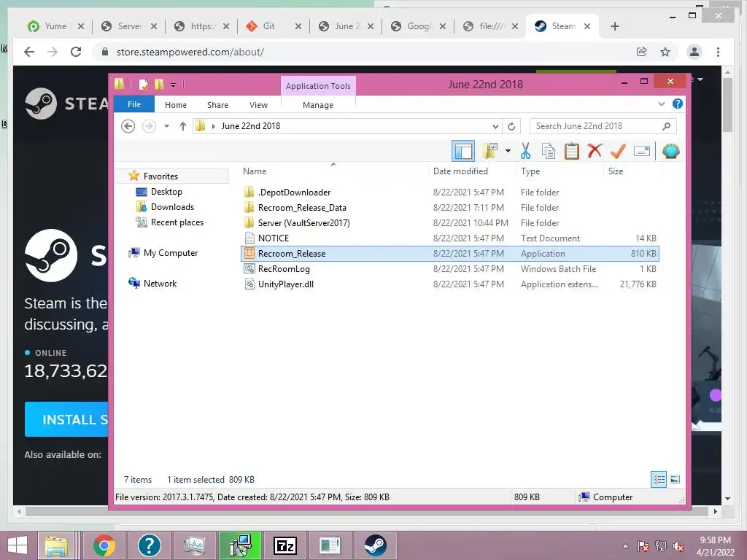
Task: Expand the ribbon with the chevron arrow
Action: 661,104
